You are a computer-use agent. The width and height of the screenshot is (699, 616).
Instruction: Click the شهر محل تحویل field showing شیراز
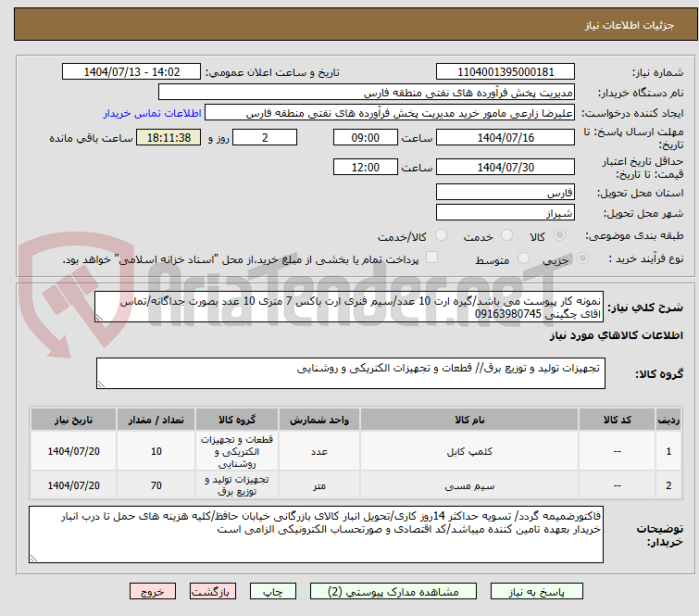[505, 213]
